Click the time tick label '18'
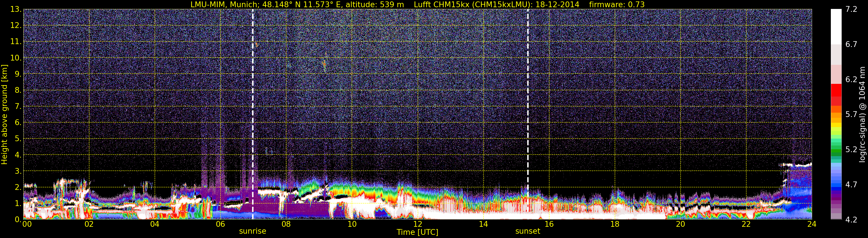 pos(614,224)
